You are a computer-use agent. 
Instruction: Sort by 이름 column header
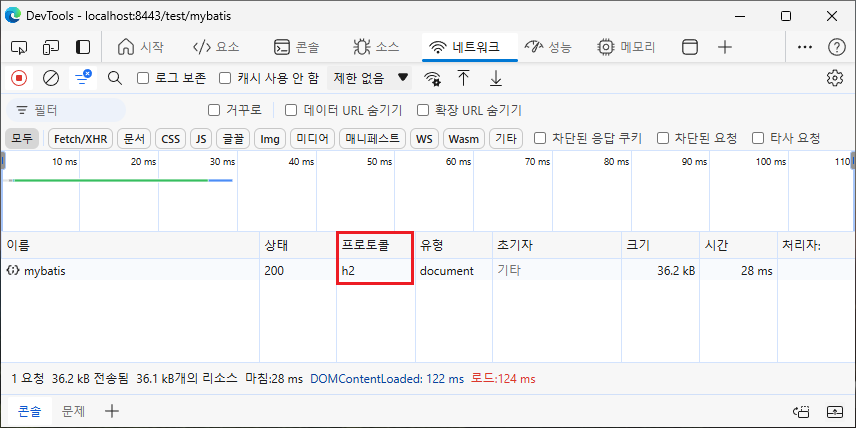pos(130,246)
